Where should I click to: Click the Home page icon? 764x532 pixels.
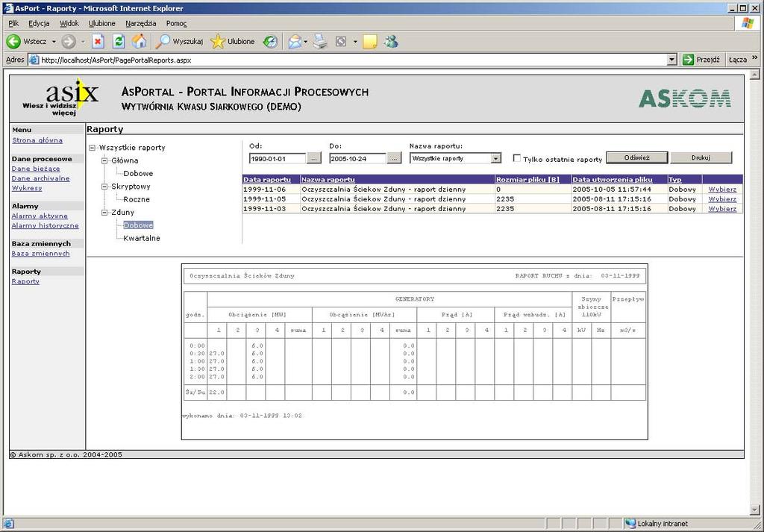coord(139,42)
